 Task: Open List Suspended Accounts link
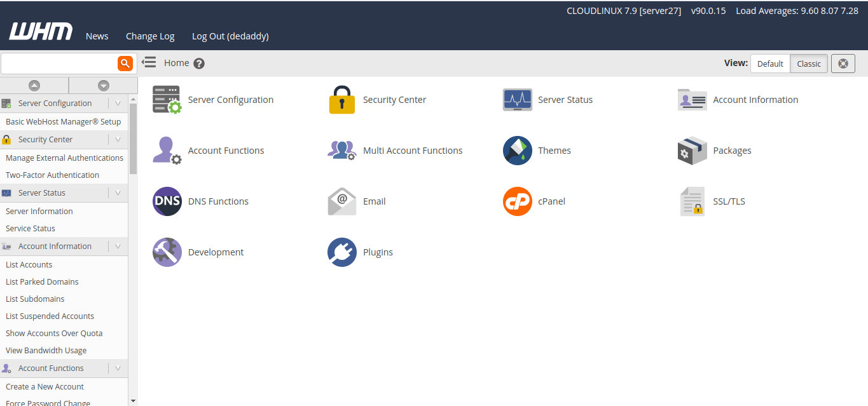[x=50, y=316]
